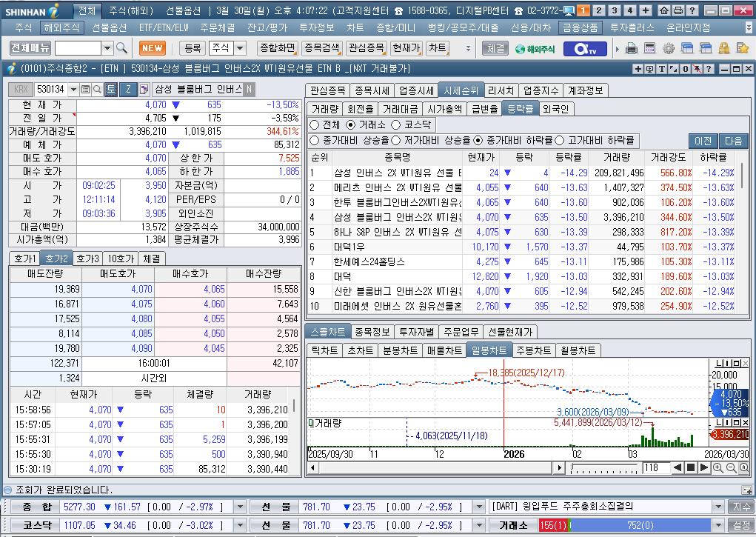Open the top menu search box dropdown arrow

107,47
